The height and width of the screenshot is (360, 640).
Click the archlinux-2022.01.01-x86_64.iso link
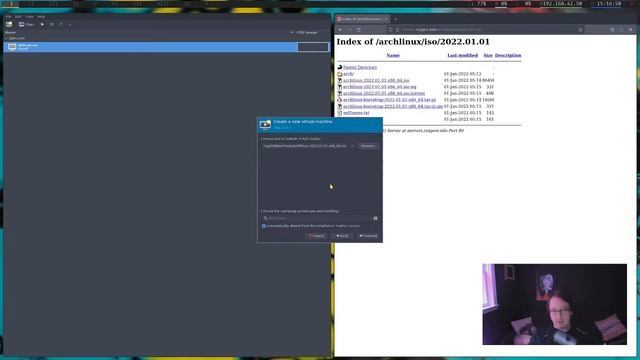376,80
